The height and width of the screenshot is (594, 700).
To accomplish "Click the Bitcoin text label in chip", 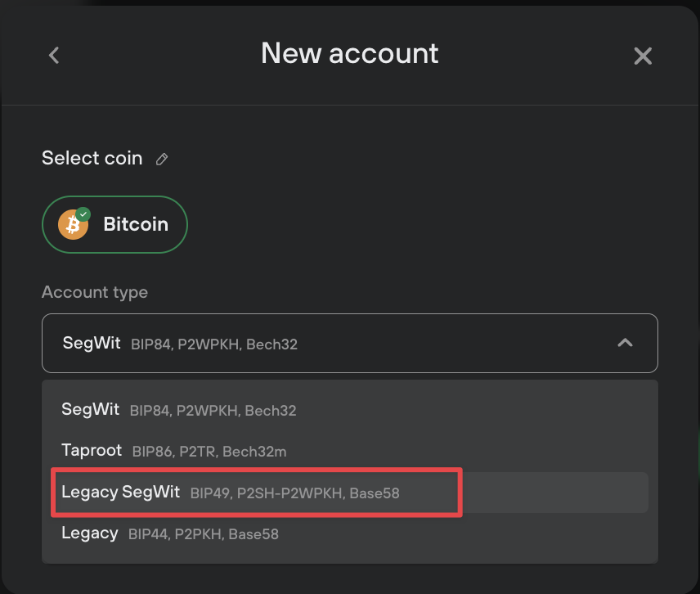I will coord(137,224).
